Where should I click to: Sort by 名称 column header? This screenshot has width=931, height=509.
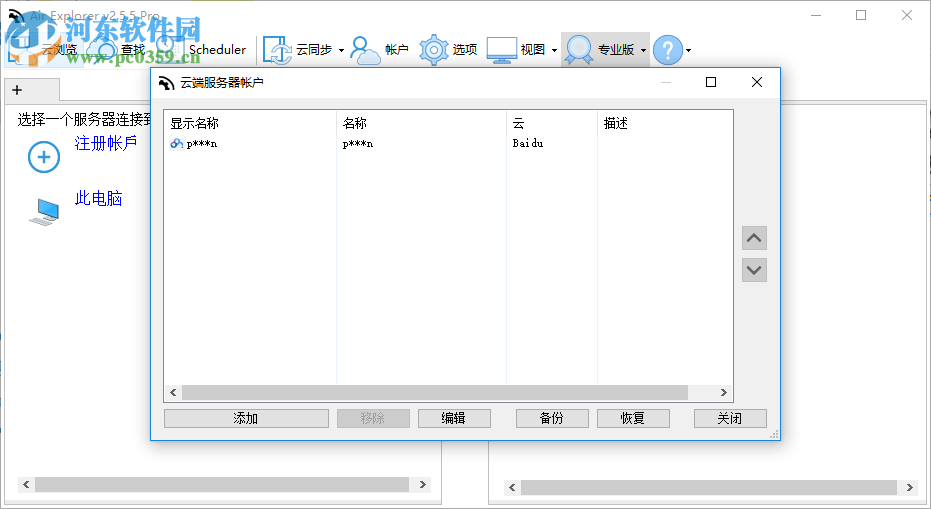(x=354, y=123)
